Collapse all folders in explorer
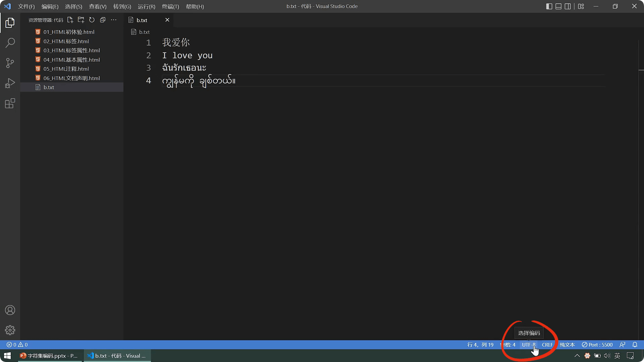Viewport: 644px width, 362px height. (103, 20)
